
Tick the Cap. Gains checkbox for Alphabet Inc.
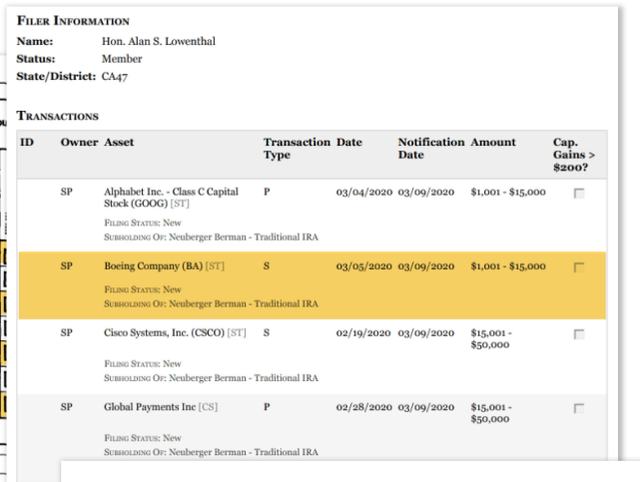coord(579,193)
